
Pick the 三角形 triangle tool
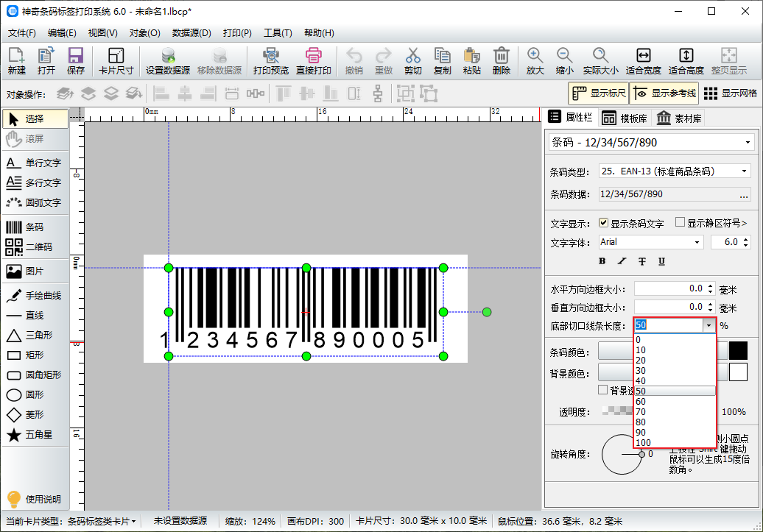click(35, 336)
